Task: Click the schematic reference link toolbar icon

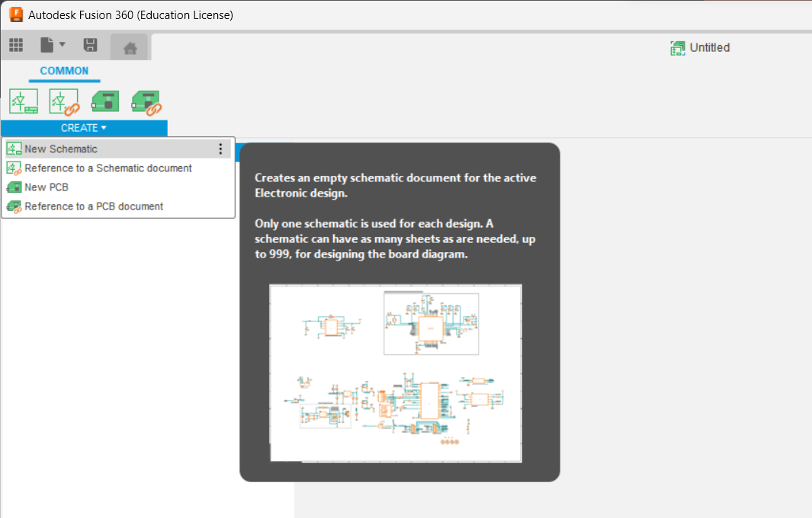Action: click(64, 101)
